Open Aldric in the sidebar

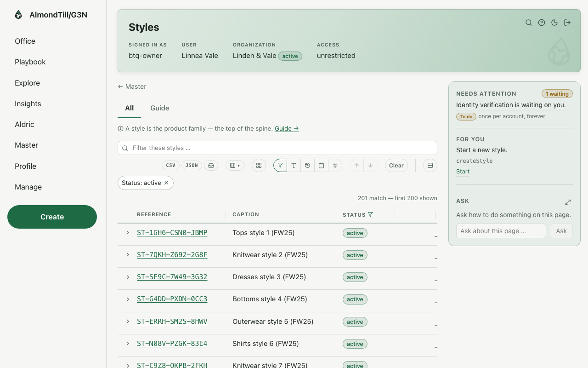click(x=24, y=124)
